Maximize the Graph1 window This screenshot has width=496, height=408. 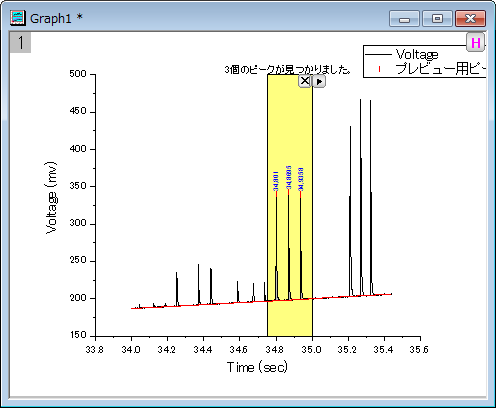tap(437, 18)
